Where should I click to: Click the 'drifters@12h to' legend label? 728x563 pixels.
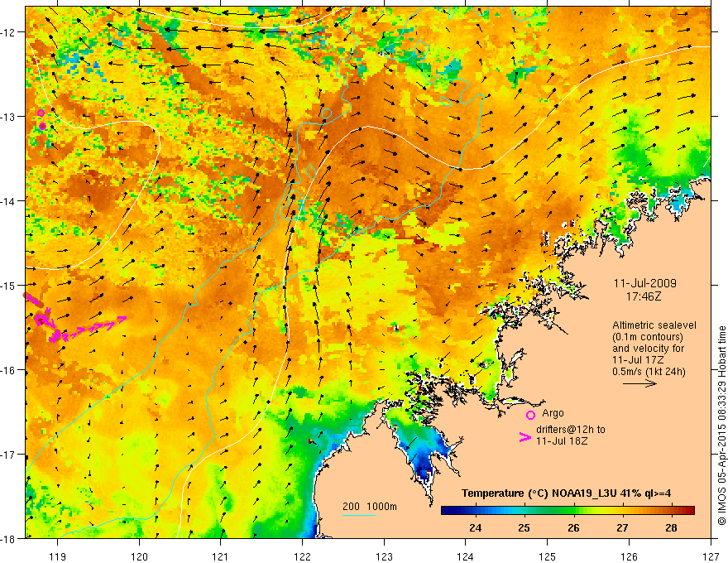pyautogui.click(x=571, y=430)
